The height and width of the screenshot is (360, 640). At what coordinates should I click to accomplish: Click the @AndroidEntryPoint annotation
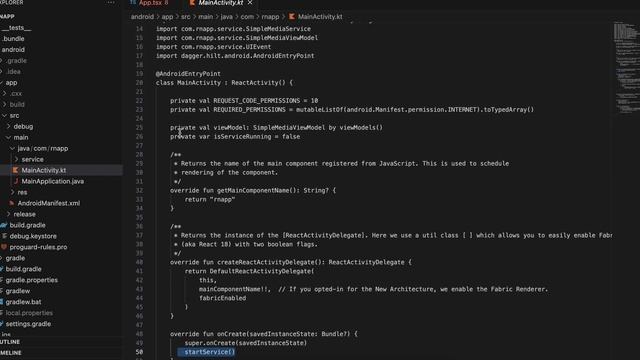pos(188,74)
